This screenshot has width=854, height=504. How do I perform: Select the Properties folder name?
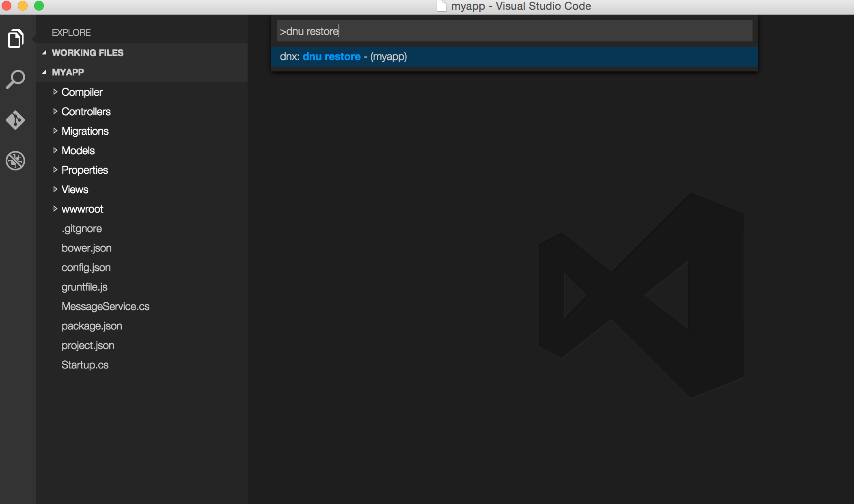(85, 170)
